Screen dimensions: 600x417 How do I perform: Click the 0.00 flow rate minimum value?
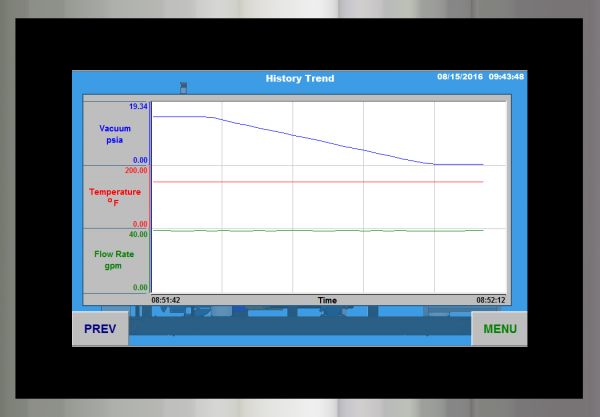pos(140,288)
